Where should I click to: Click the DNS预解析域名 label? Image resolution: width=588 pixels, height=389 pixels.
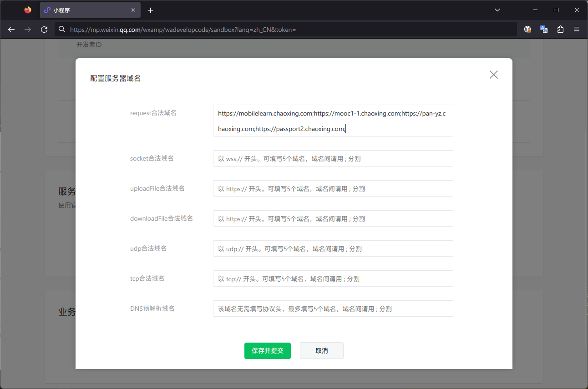(x=152, y=308)
